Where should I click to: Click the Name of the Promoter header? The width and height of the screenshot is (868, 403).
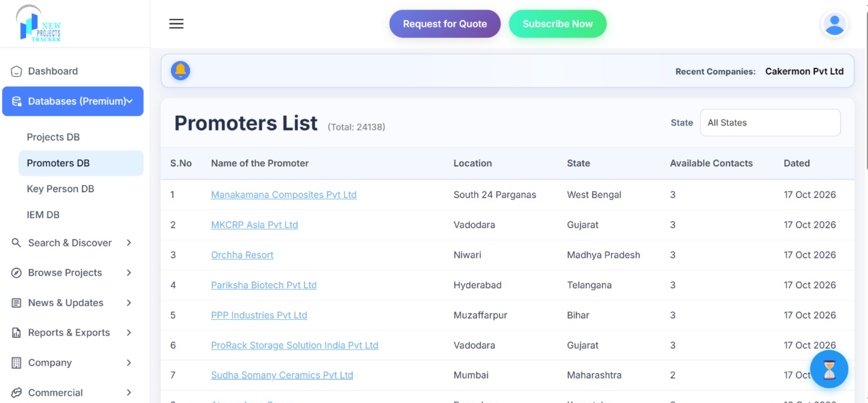coord(260,163)
